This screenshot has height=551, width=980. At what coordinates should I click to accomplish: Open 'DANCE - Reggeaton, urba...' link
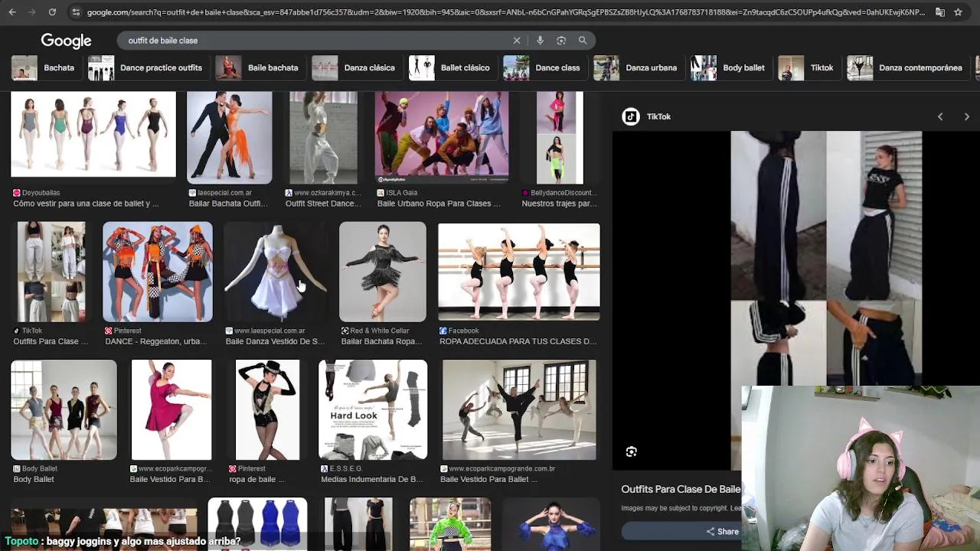tap(155, 341)
